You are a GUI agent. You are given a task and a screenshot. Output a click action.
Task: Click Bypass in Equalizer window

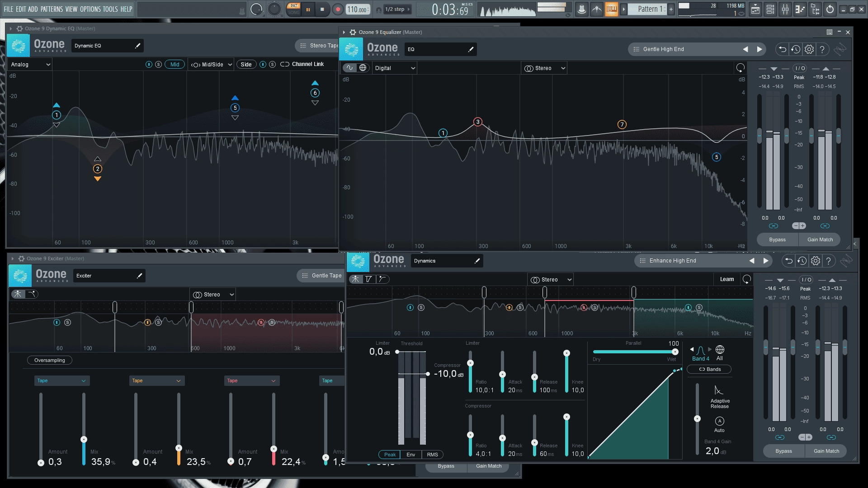pyautogui.click(x=778, y=240)
